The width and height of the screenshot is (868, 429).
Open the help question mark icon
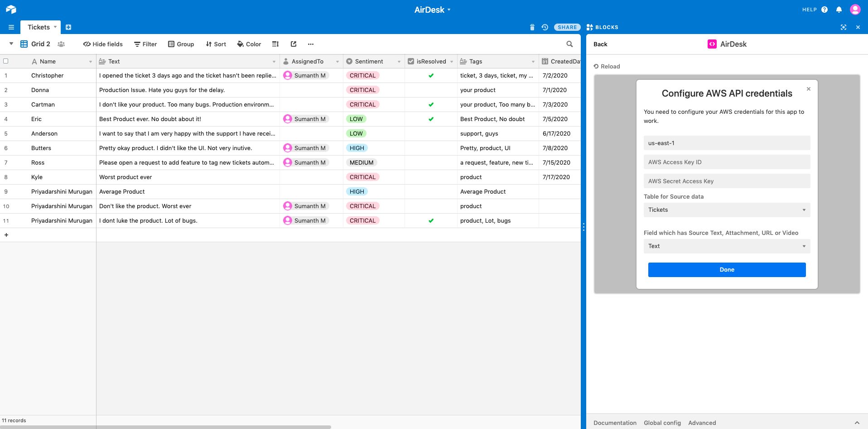pyautogui.click(x=825, y=10)
